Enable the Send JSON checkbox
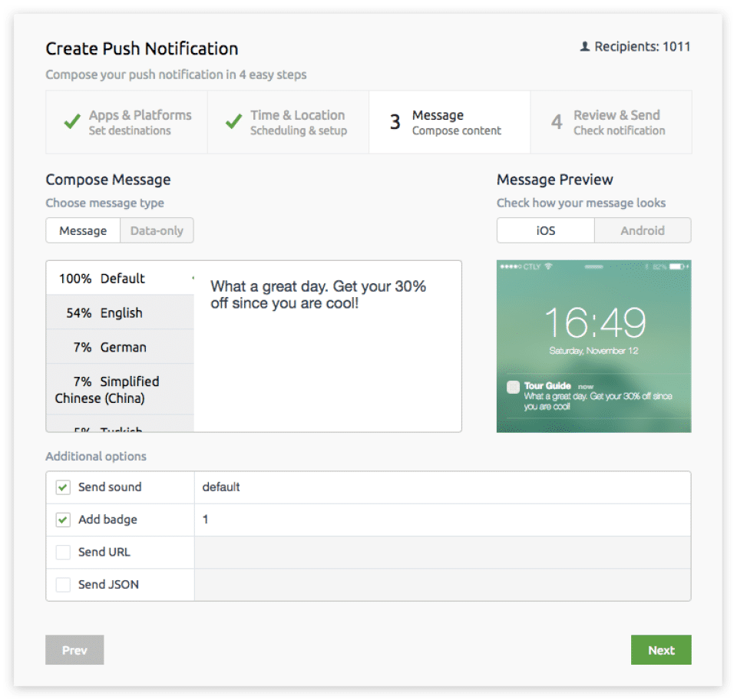The image size is (737, 700). tap(63, 585)
